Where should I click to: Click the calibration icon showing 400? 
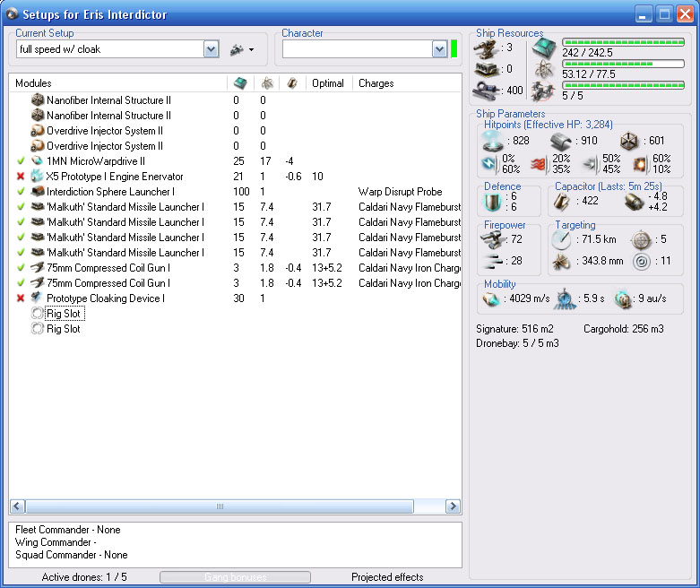pos(486,91)
